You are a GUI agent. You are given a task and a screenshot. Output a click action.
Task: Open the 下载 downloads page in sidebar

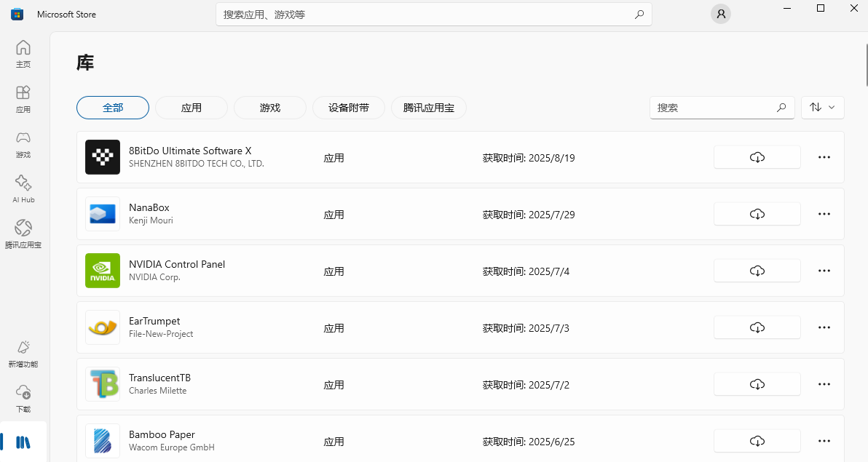tap(23, 399)
